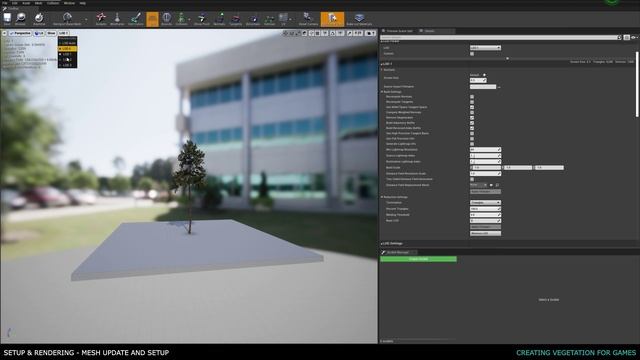Image resolution: width=640 pixels, height=360 pixels.
Task: Toggle the highlighted Additional Data toolbar icon
Action: click(x=332, y=19)
